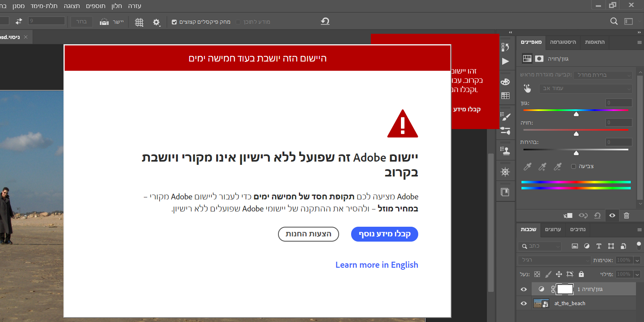Switch to the 'ערוצים' tab
This screenshot has width=644, height=322.
[x=553, y=230]
